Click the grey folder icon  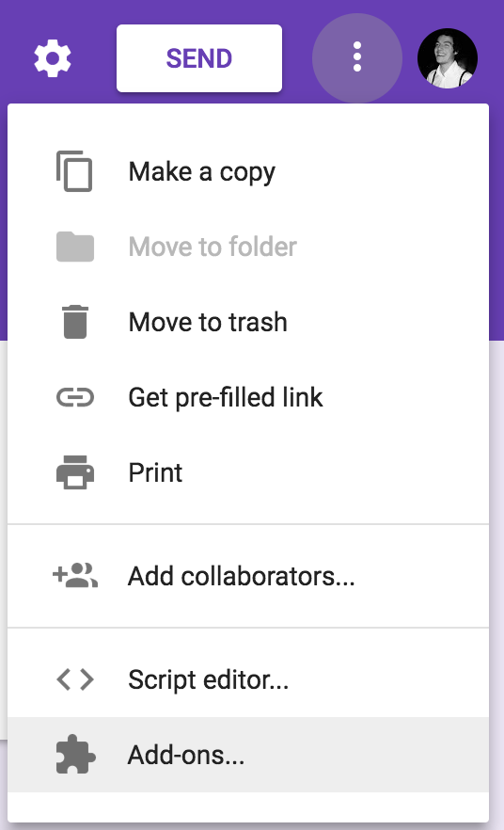click(75, 247)
